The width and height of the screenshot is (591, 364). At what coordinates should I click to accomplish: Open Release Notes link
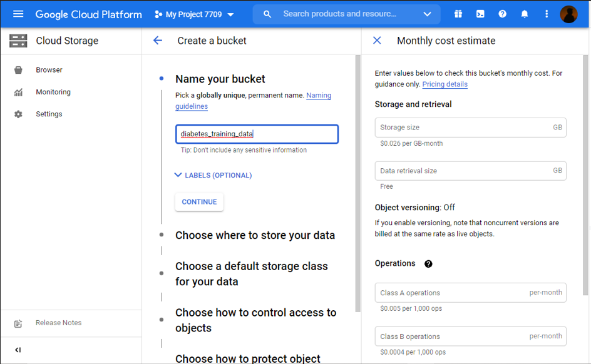click(58, 323)
